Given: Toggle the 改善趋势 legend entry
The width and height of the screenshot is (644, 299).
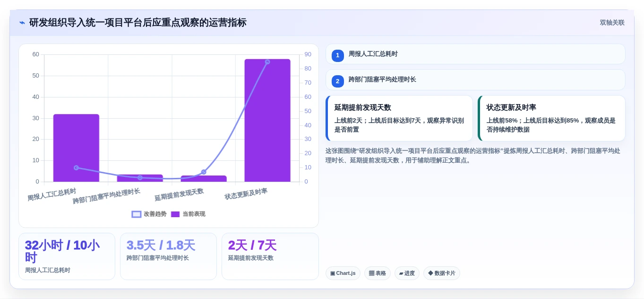Looking at the screenshot, I should click(149, 214).
